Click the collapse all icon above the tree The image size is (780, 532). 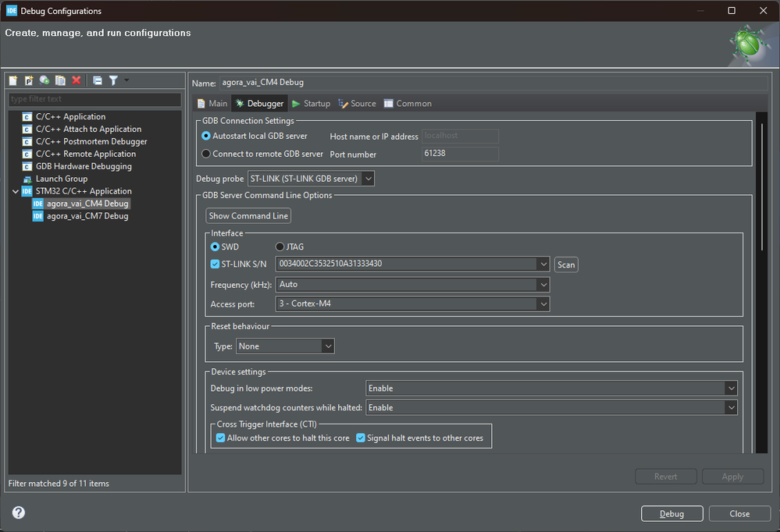pyautogui.click(x=98, y=80)
